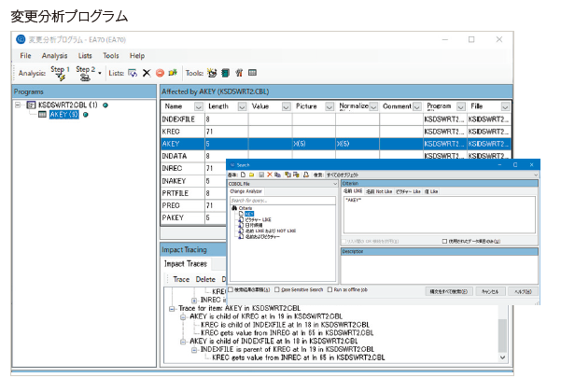Image resolution: width=561 pixels, height=392 pixels.
Task: Open the Length column filter dropdown
Action: (242, 106)
